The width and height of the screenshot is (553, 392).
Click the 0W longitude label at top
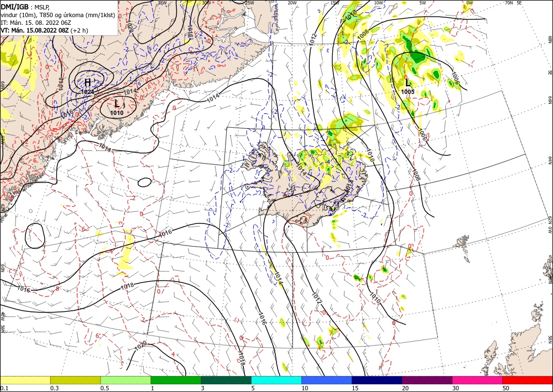pyautogui.click(x=469, y=3)
